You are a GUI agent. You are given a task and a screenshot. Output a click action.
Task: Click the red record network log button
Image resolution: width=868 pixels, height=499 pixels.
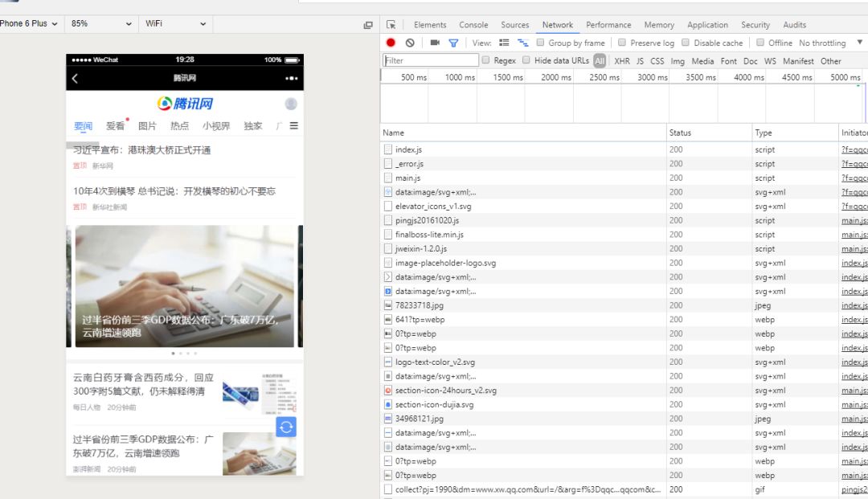(391, 43)
